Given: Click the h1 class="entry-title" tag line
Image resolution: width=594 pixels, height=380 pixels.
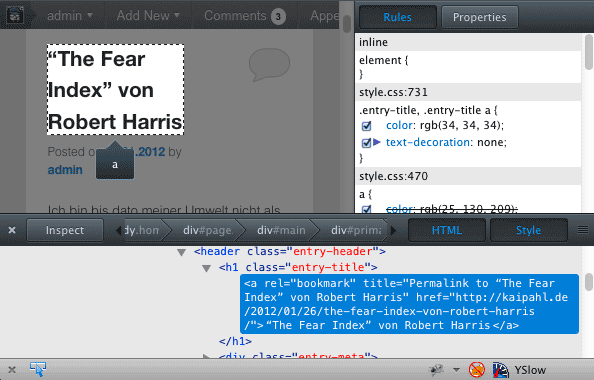Looking at the screenshot, I should (298, 267).
